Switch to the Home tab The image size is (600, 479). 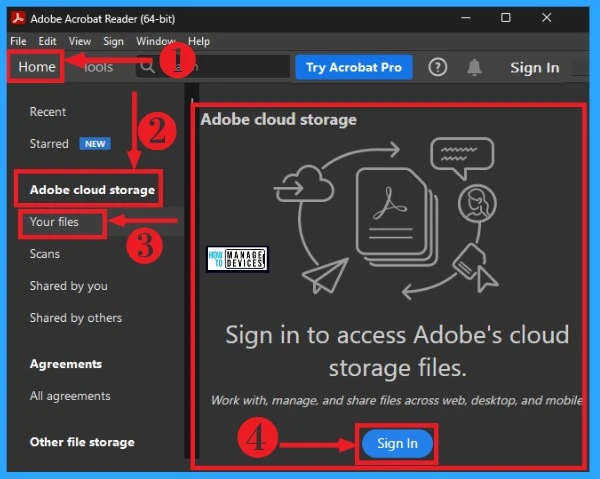coord(37,67)
